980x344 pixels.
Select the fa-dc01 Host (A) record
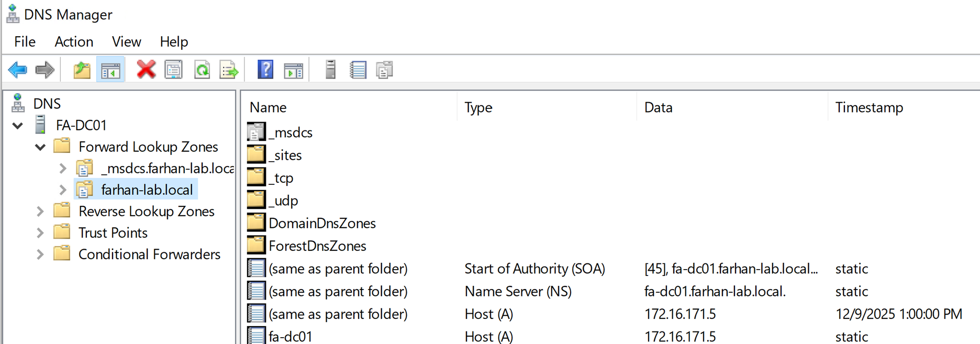click(291, 337)
